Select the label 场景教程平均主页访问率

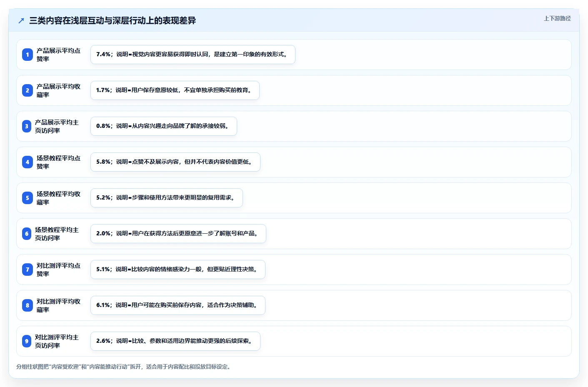click(57, 234)
